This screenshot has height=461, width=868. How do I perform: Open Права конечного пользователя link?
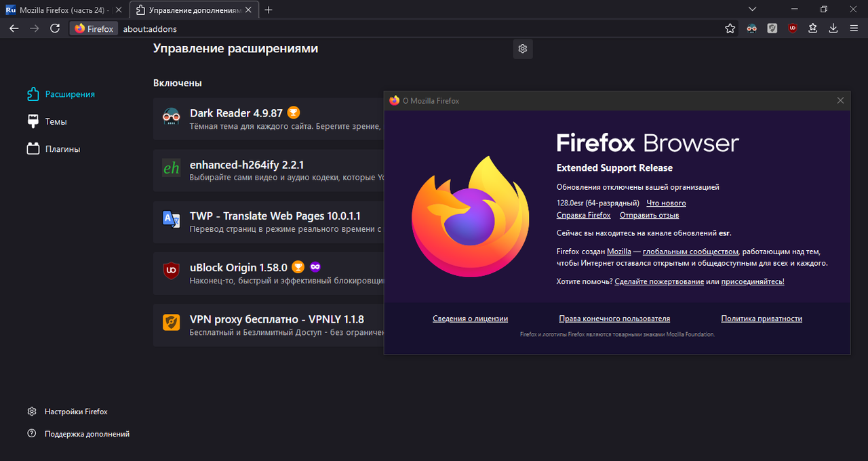click(614, 319)
